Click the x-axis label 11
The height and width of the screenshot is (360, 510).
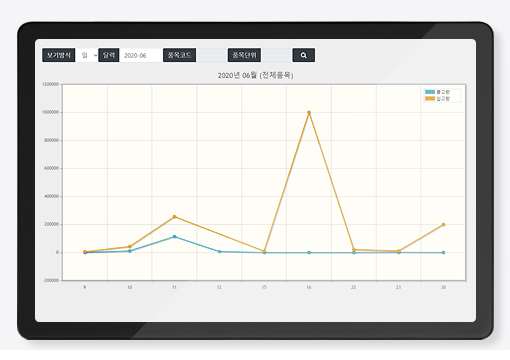pyautogui.click(x=174, y=287)
